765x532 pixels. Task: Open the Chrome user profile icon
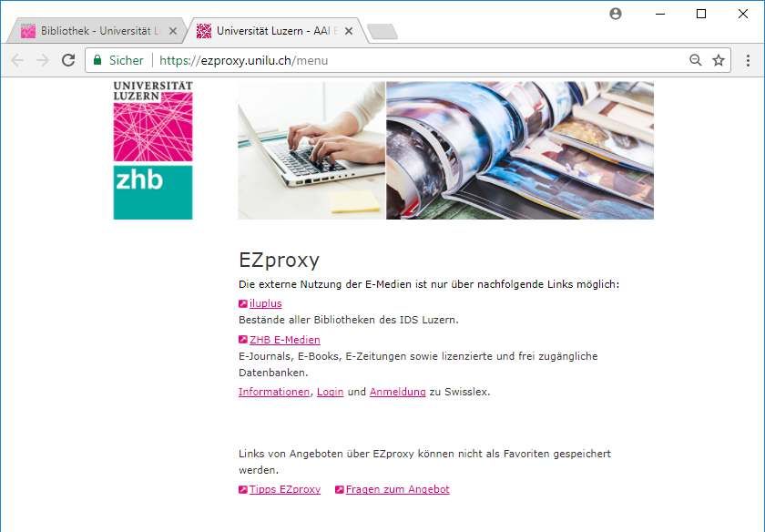(616, 14)
